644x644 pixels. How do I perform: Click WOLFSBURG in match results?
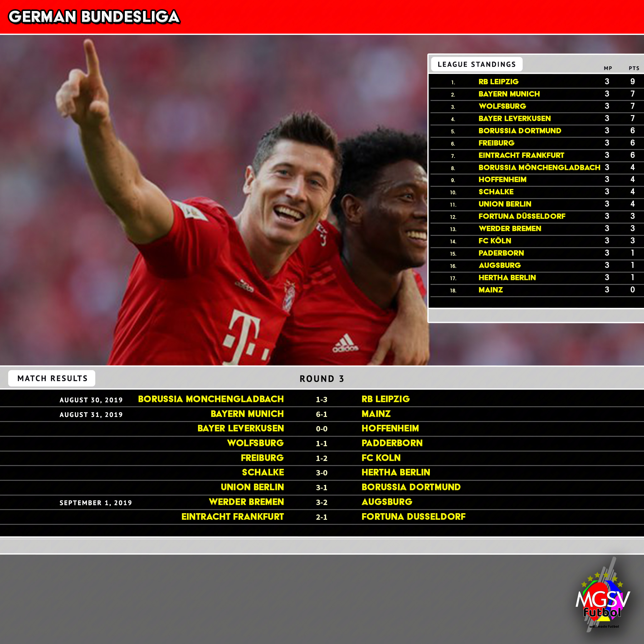[255, 443]
